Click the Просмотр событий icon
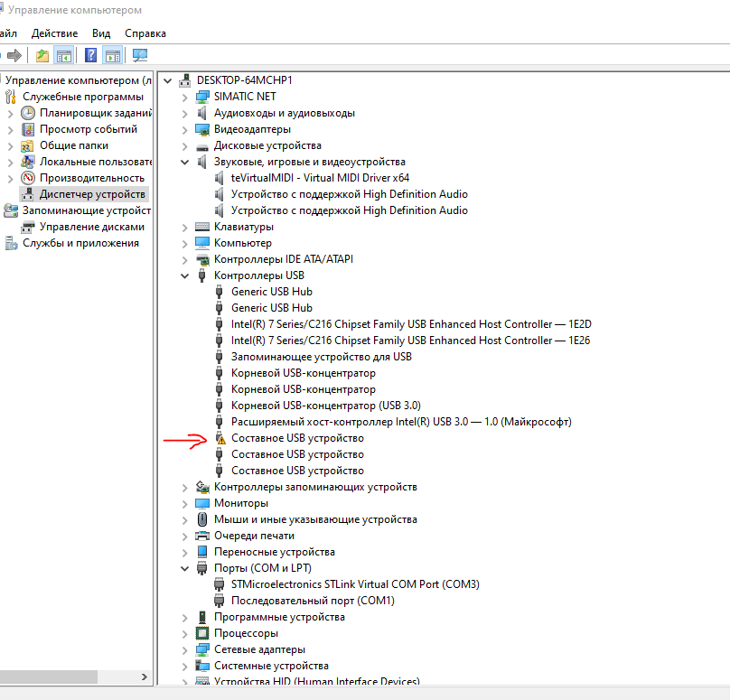 coord(28,129)
